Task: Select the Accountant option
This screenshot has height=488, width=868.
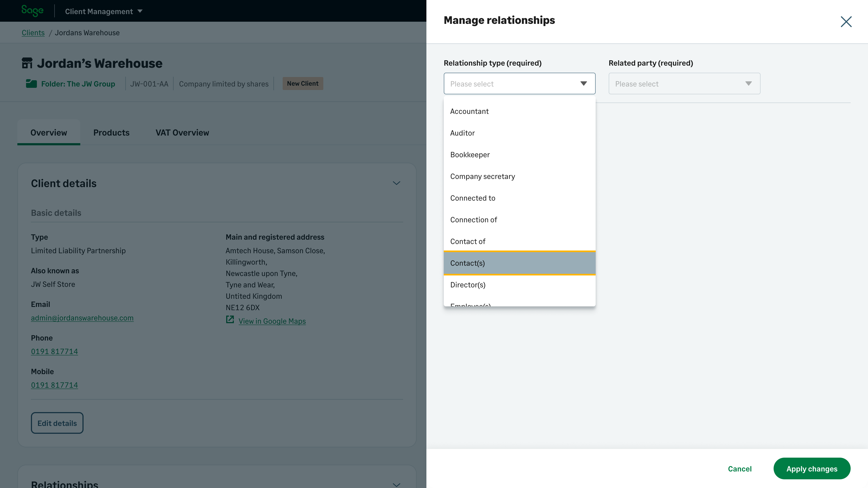Action: [x=469, y=111]
